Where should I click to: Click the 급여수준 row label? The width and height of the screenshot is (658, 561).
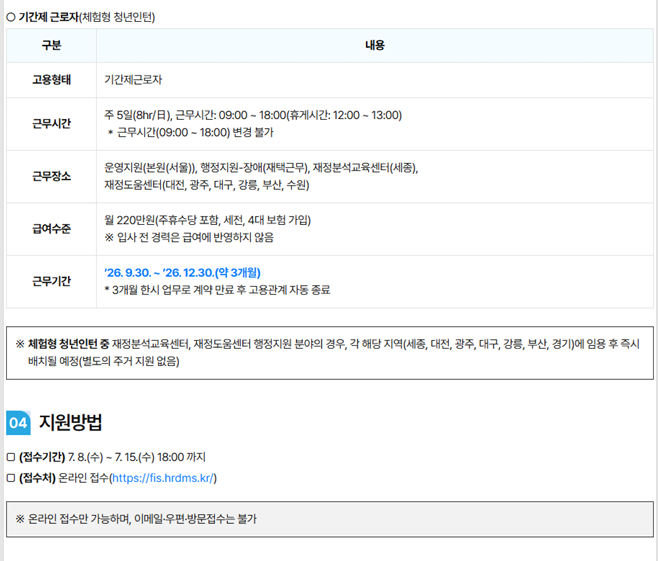pos(51,229)
